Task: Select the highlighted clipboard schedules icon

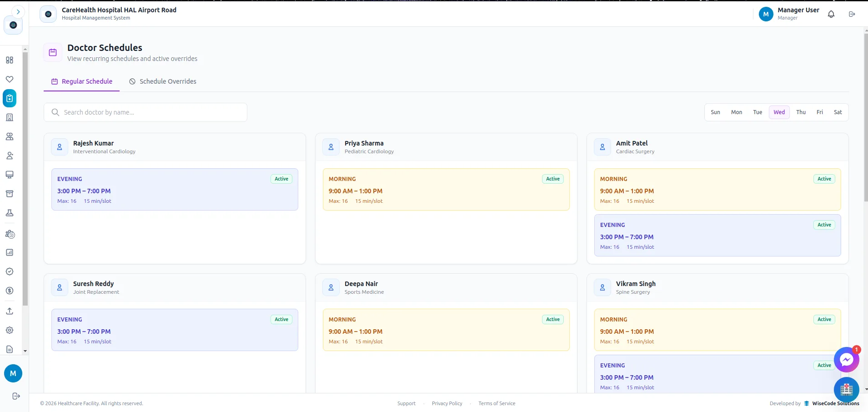Action: click(x=10, y=98)
